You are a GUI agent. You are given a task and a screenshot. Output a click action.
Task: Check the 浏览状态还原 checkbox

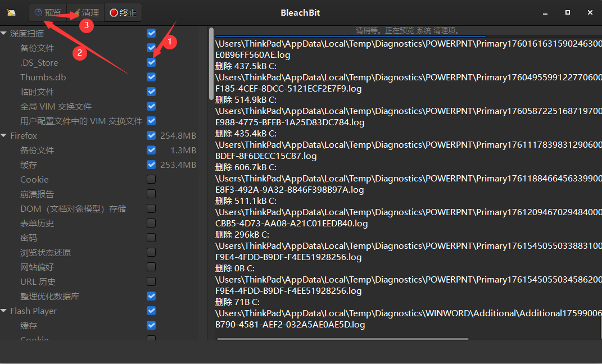coord(151,252)
